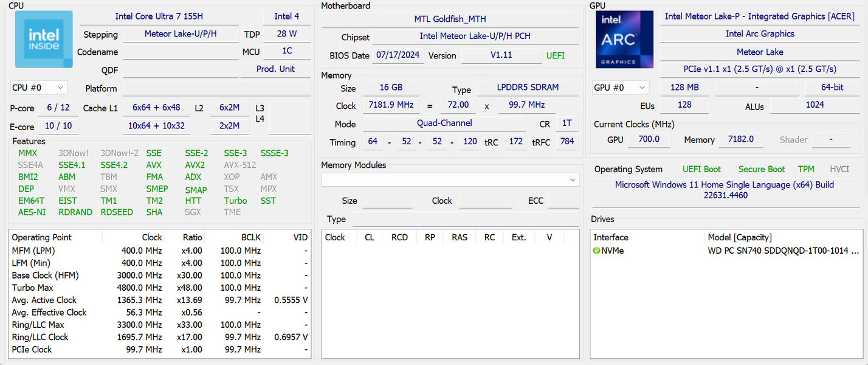The height and width of the screenshot is (365, 868).
Task: Click the E-core count 10 / 10
Action: [x=58, y=126]
